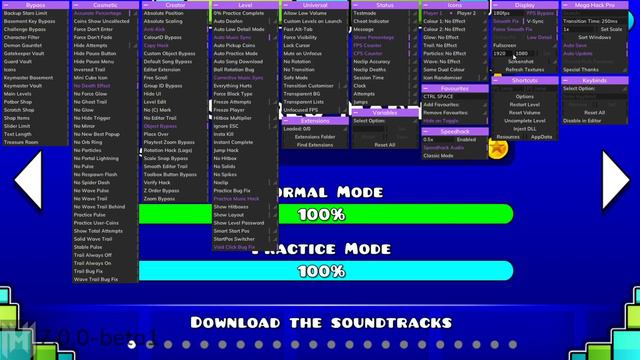Click the 0.5x speed input field
Viewport: 640px width, 360px height.
tap(438, 140)
